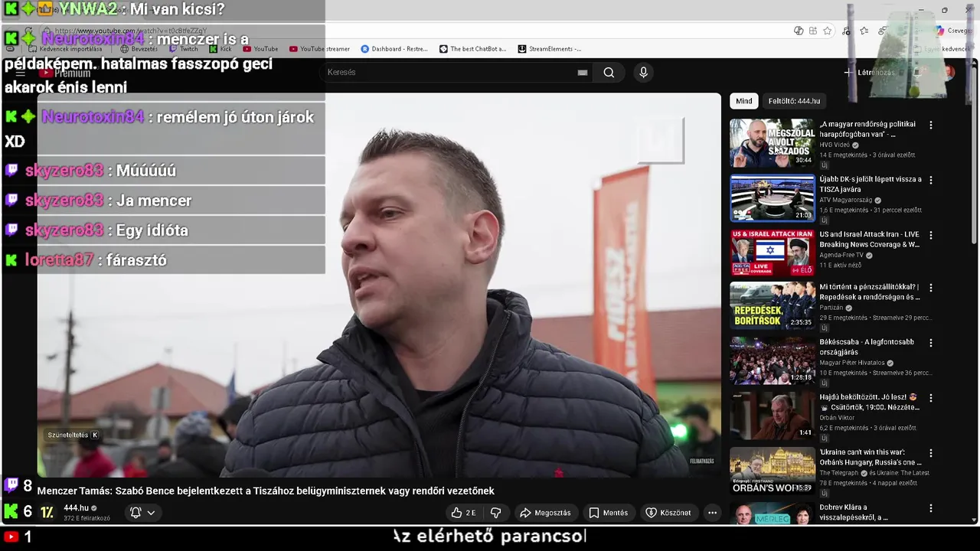Activate voice search microphone icon
Screen dimensions: 980x551
[643, 73]
